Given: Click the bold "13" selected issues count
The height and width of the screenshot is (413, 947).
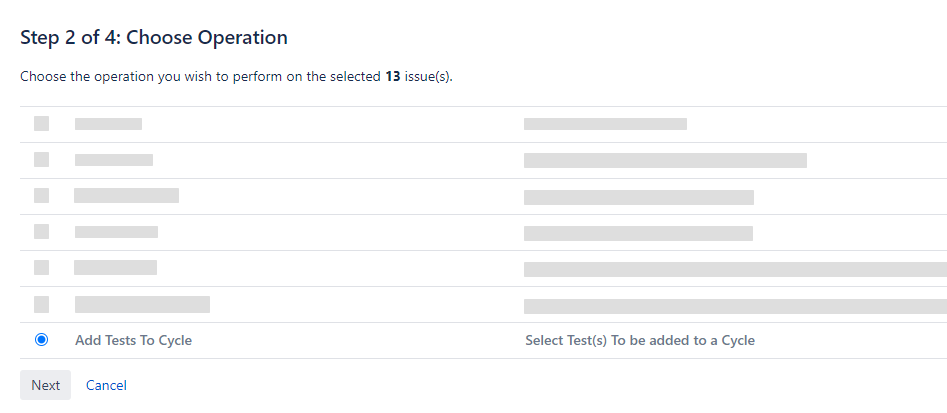Looking at the screenshot, I should pyautogui.click(x=393, y=77).
